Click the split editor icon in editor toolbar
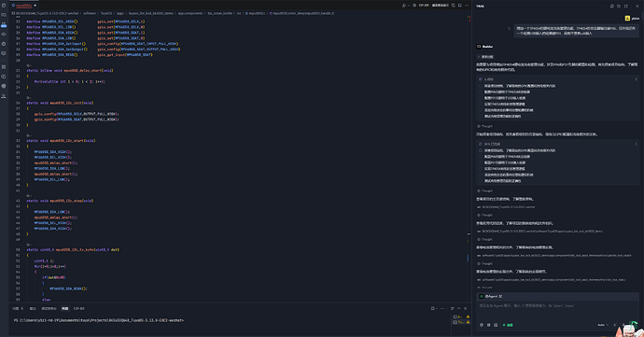This screenshot has height=337, width=644. 460,6
